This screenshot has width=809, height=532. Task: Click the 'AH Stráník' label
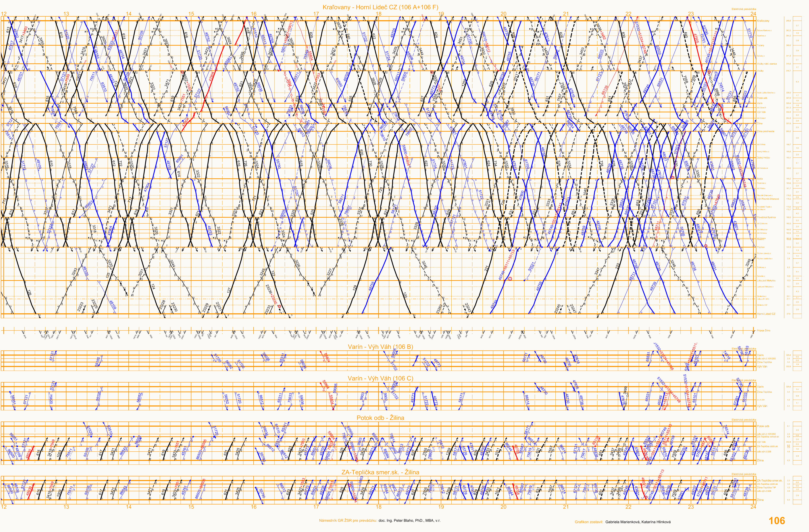pos(761,108)
